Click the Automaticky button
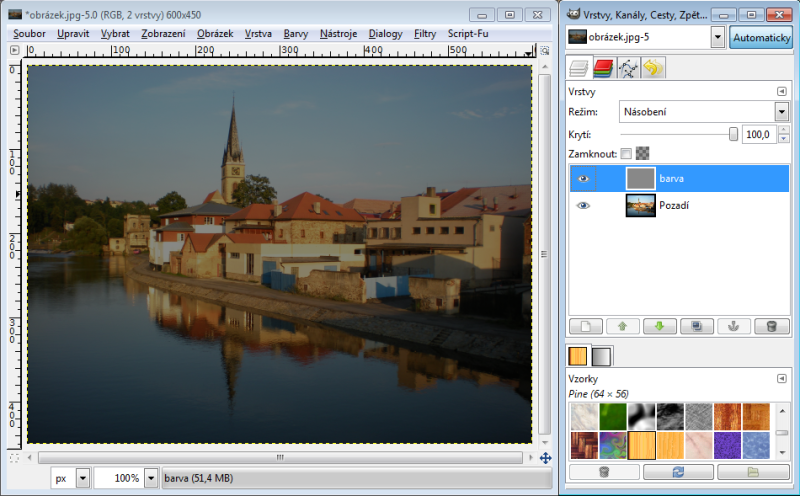Image resolution: width=800 pixels, height=496 pixels. click(x=761, y=37)
